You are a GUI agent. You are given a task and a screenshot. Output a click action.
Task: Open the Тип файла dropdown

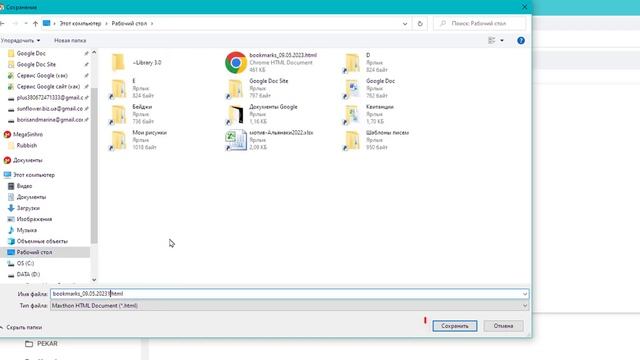tap(289, 305)
